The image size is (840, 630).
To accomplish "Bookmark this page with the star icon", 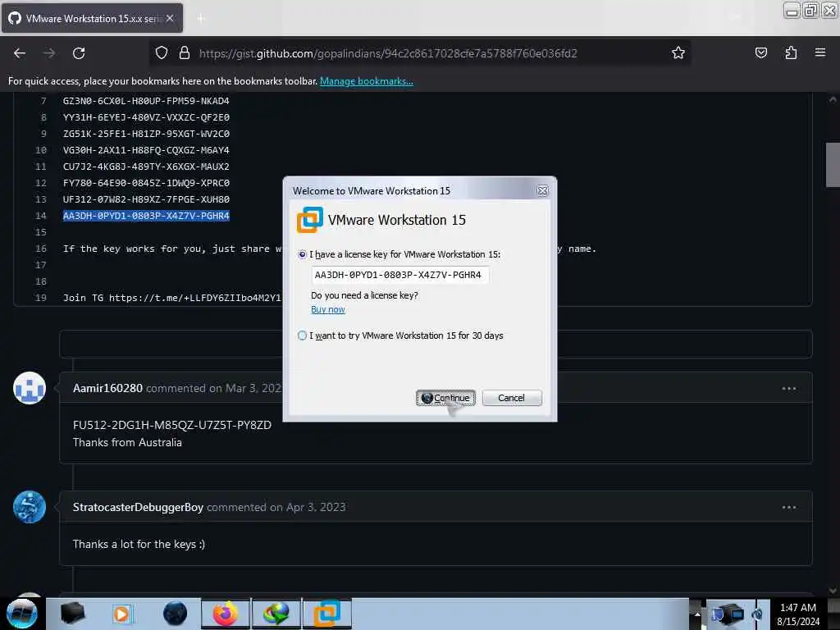I will click(x=678, y=52).
